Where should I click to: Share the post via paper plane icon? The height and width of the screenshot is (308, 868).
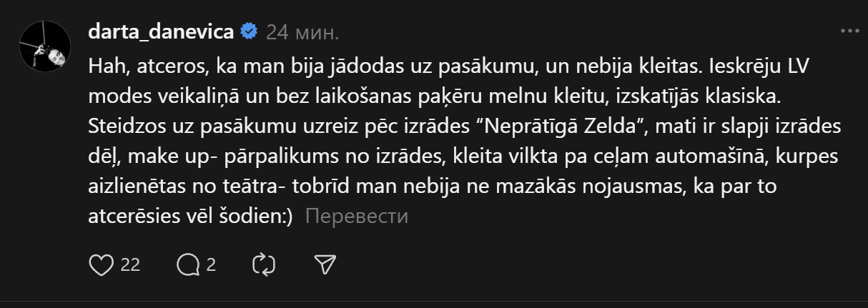coord(325,265)
